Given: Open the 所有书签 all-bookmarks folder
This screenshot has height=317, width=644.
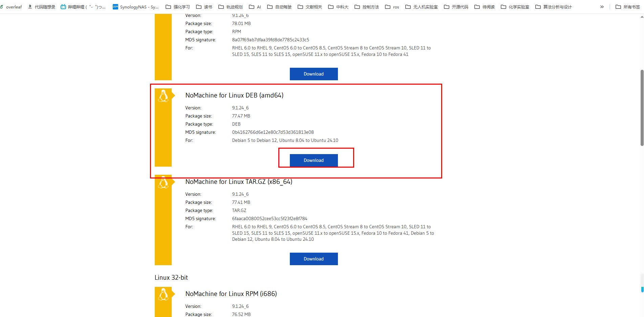Looking at the screenshot, I should pyautogui.click(x=628, y=7).
